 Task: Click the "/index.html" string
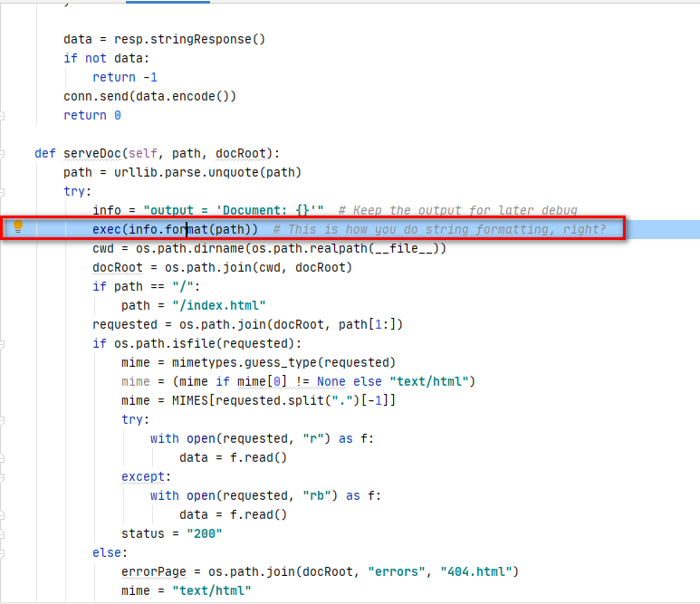pos(219,305)
